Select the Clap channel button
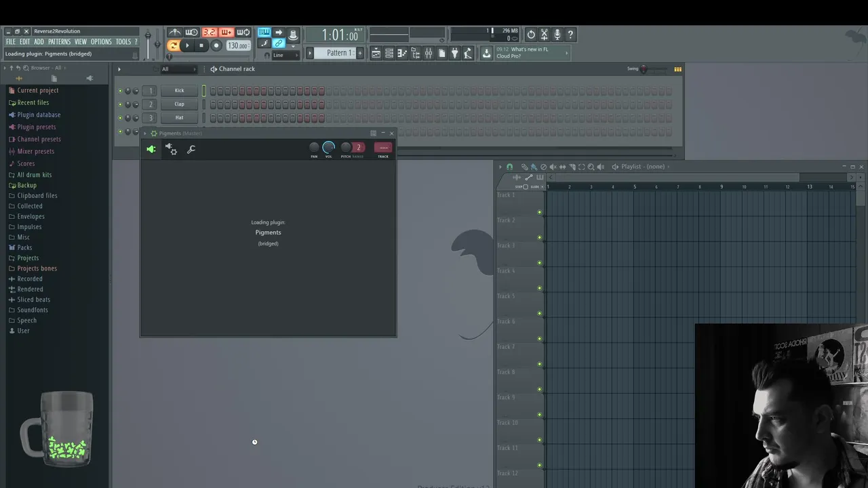Screen dimensions: 868x488 pyautogui.click(x=179, y=104)
